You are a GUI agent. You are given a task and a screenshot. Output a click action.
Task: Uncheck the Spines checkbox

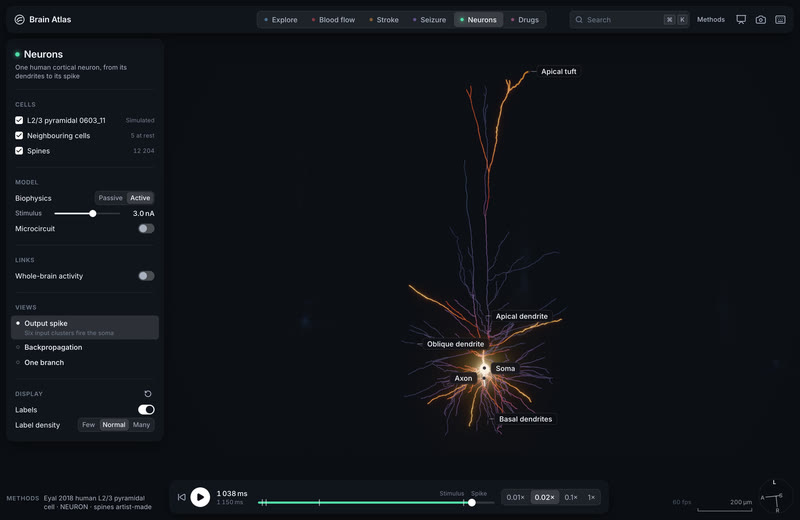coord(19,151)
